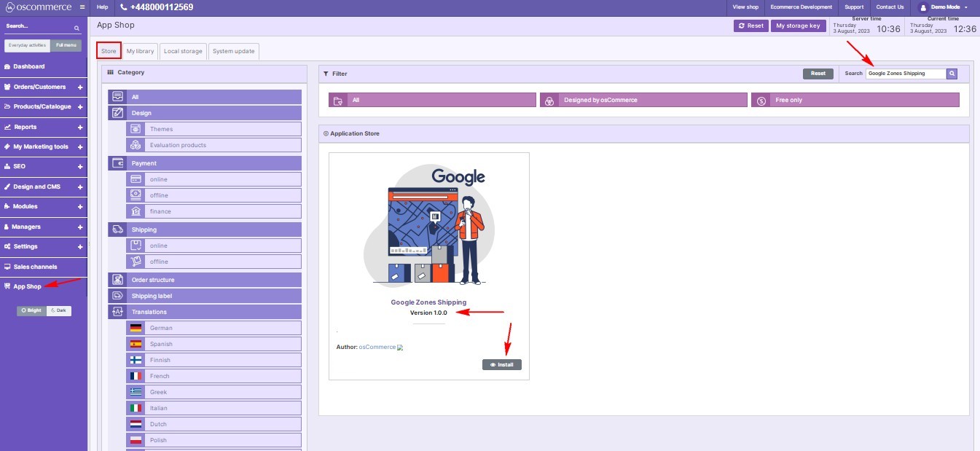Toggle the Designed by osCommerce filter
This screenshot has height=451, width=980.
[643, 100]
